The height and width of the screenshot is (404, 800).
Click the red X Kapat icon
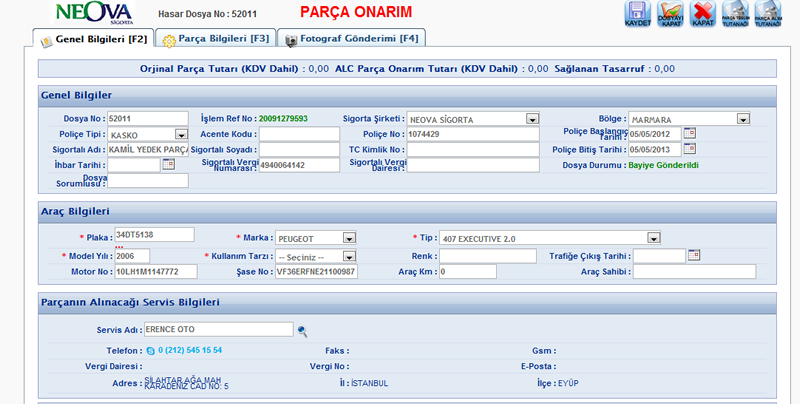[x=703, y=14]
